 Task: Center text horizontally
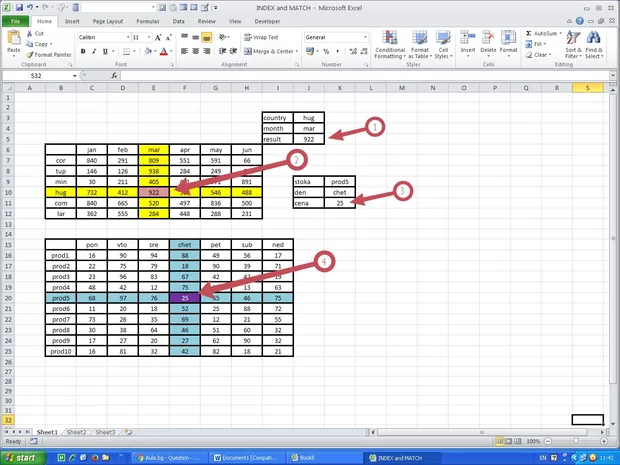196,51
